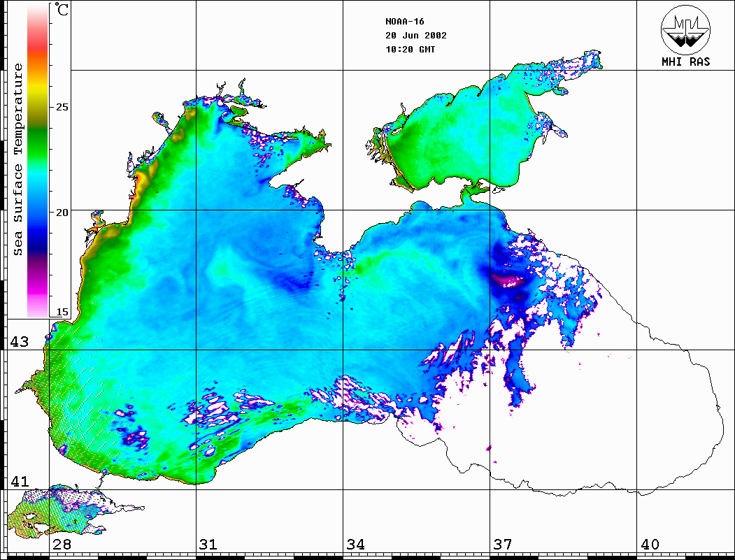Click the 'NOAA-16' satellite label
Image resolution: width=735 pixels, height=560 pixels.
point(404,22)
